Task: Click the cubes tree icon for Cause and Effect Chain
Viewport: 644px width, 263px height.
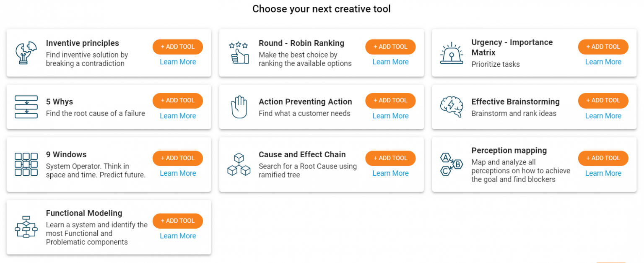Action: tap(239, 164)
